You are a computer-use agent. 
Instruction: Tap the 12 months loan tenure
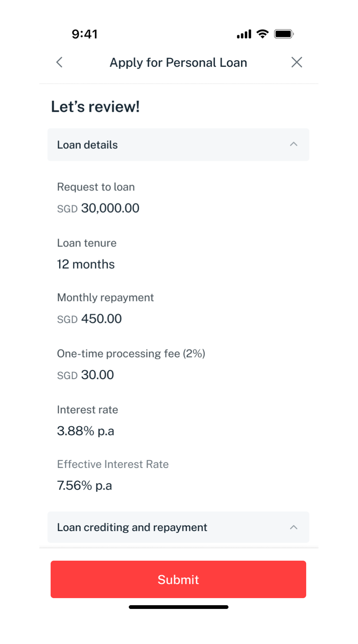point(86,264)
